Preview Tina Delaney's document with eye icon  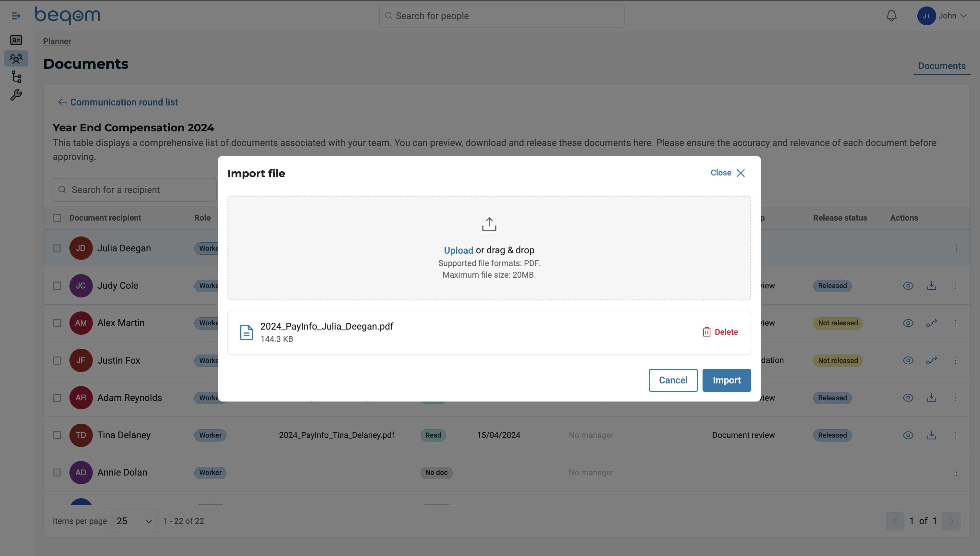click(x=908, y=435)
